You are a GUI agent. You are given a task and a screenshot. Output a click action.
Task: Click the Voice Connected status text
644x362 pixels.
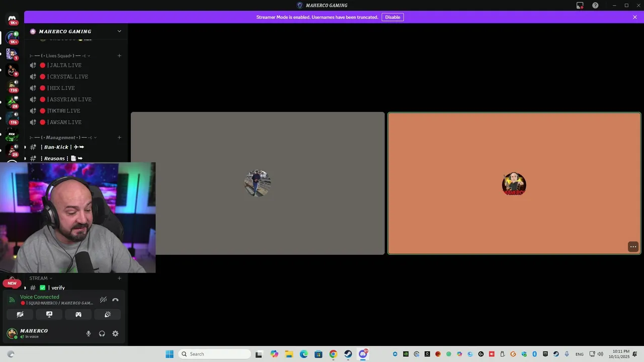[39, 297]
